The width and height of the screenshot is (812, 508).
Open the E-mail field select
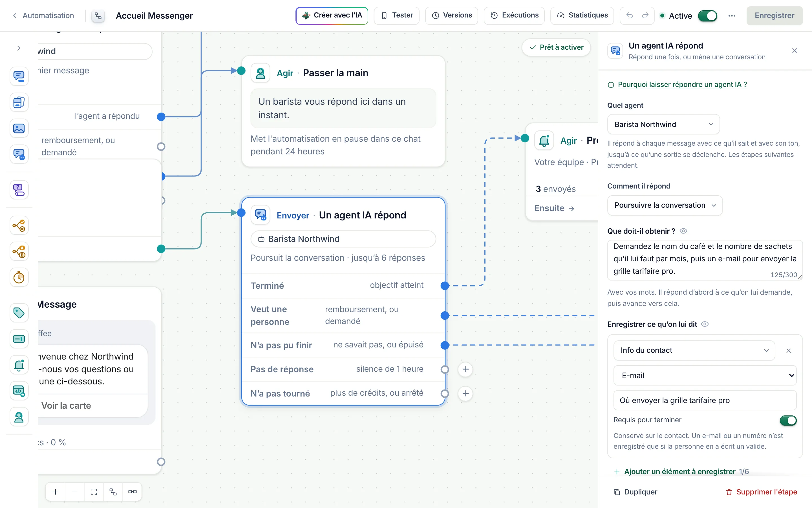click(x=705, y=376)
